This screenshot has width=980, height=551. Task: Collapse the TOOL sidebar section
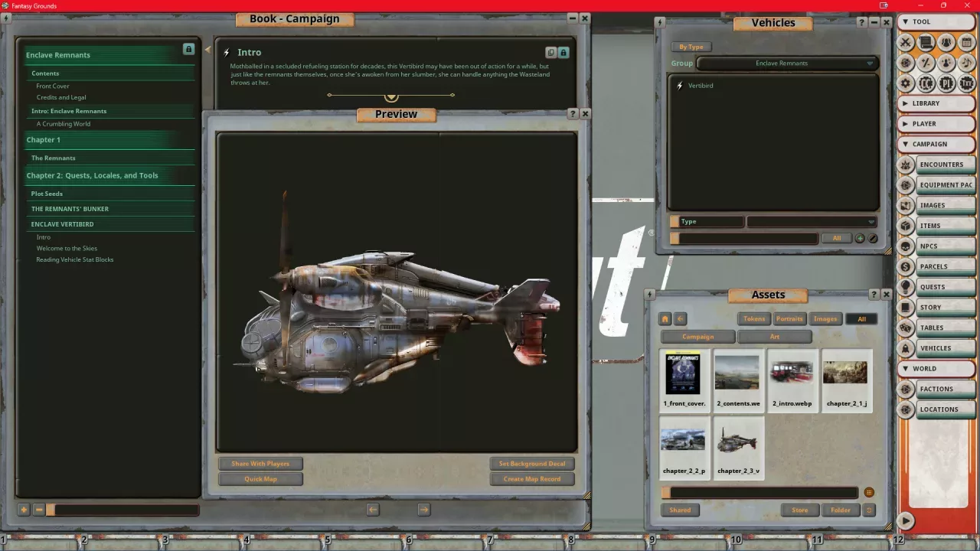click(936, 22)
